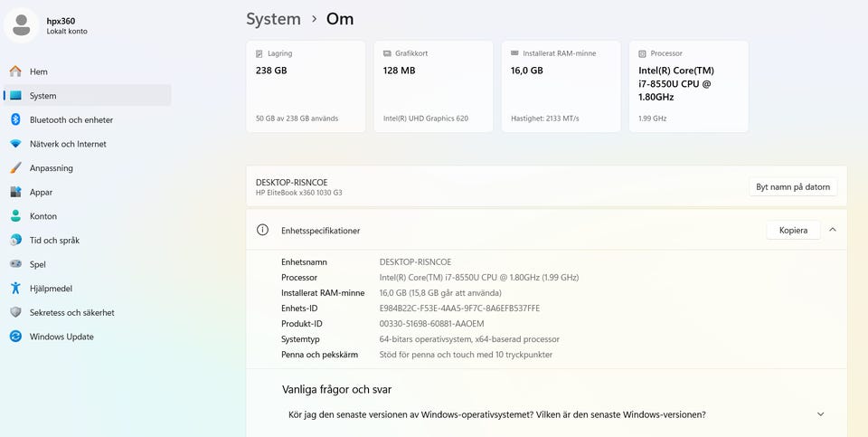This screenshot has height=437, width=868.
Task: Select the System item in sidebar
Action: pyautogui.click(x=42, y=96)
